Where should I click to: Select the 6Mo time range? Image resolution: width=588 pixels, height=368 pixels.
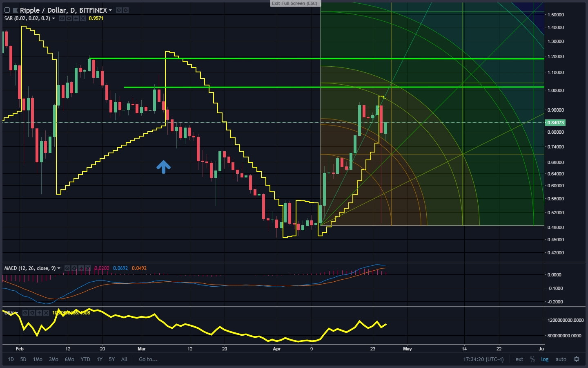tap(69, 359)
